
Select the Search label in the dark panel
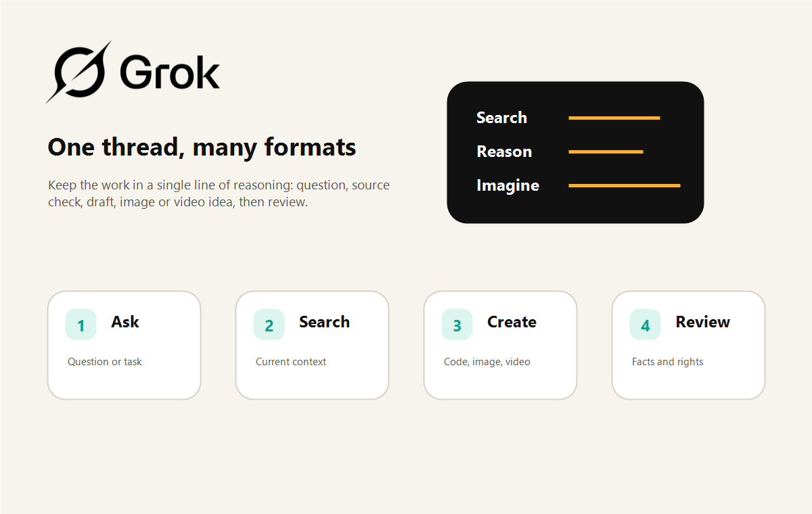coord(501,118)
